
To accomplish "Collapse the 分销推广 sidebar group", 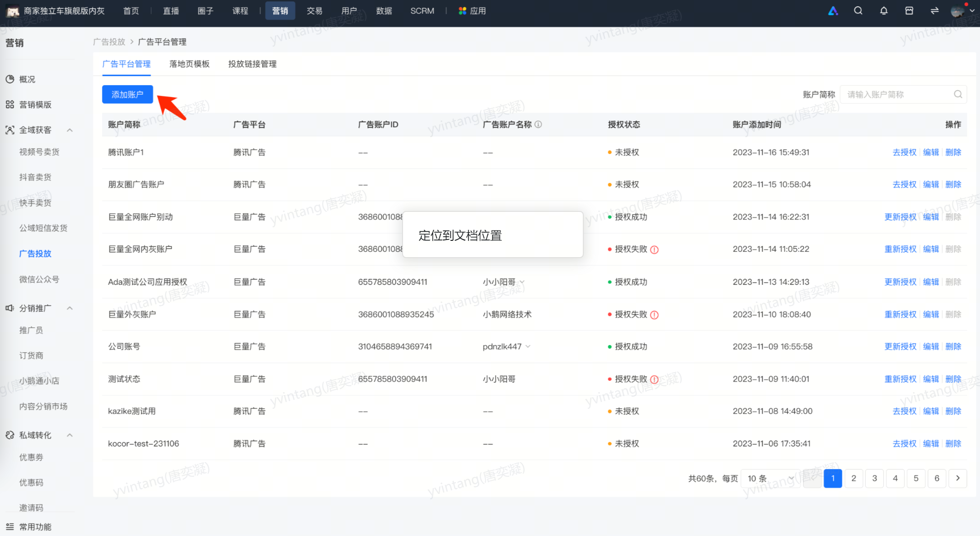I will pos(70,308).
